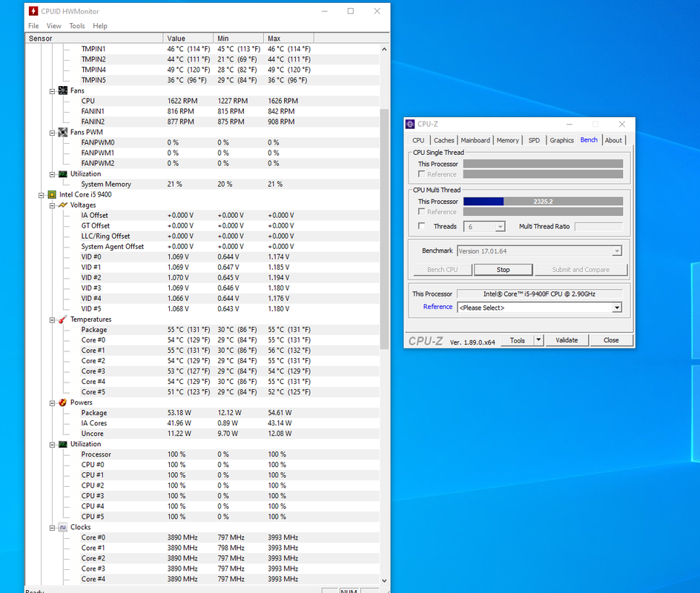Open the Threads count dropdown
Viewport: 700px width, 593px height.
(x=500, y=227)
